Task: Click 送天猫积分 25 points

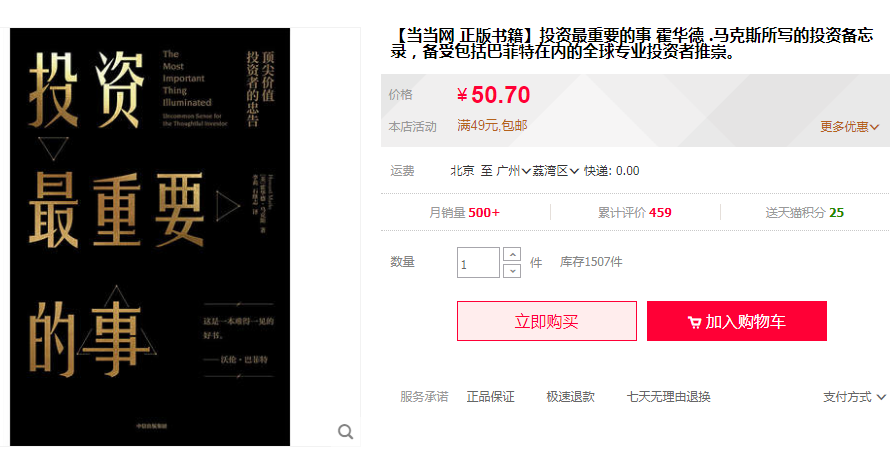Action: click(x=804, y=213)
